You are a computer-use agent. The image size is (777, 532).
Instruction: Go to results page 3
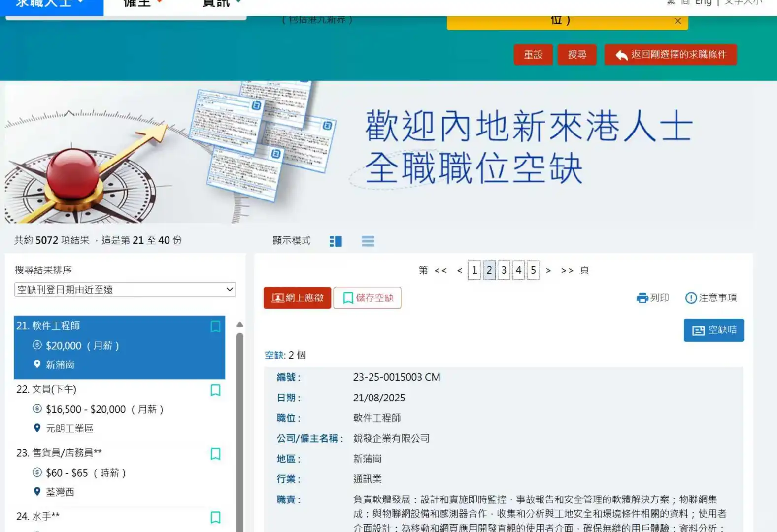[504, 270]
